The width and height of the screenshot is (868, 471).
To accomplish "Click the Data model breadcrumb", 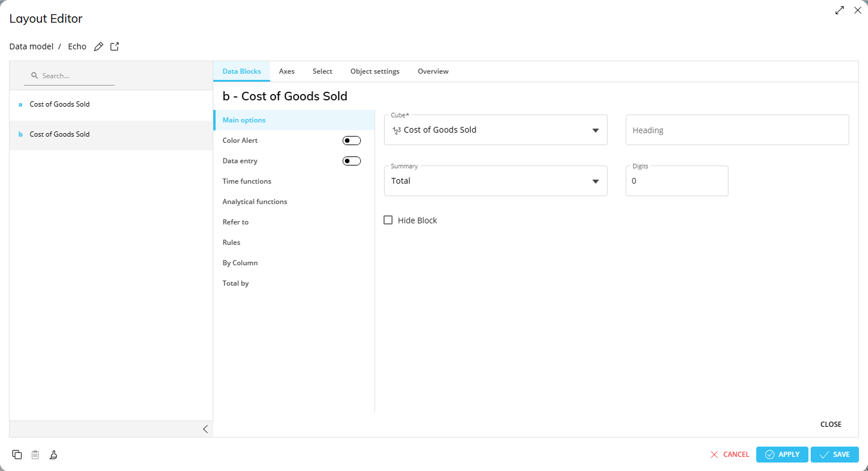I will [x=31, y=46].
